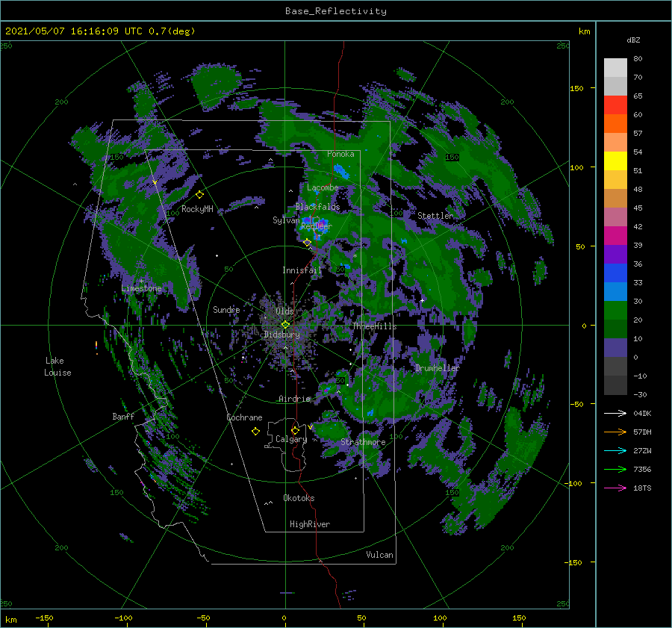
Task: Click the Ponoka city label
Action: [340, 154]
